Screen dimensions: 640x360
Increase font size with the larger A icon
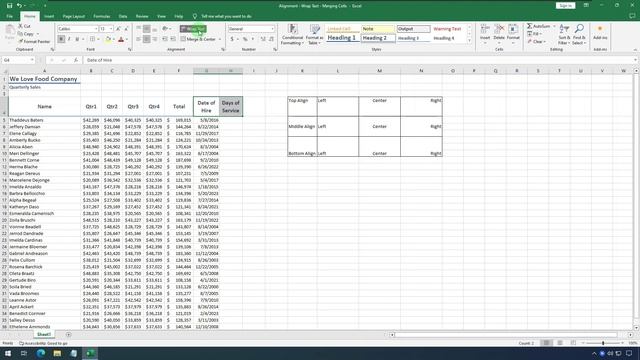coord(118,29)
